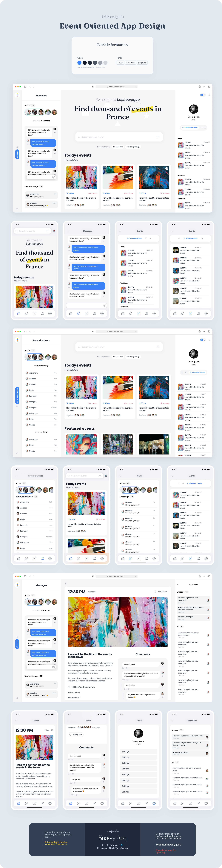Open the vertical Favourite Users sidebar tab

(17, 396)
